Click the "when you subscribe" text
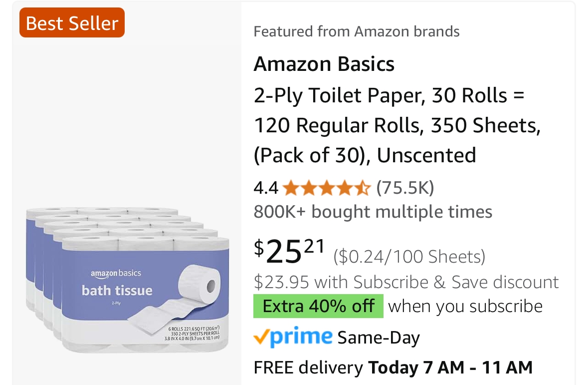This screenshot has width=588, height=385. coord(465,306)
